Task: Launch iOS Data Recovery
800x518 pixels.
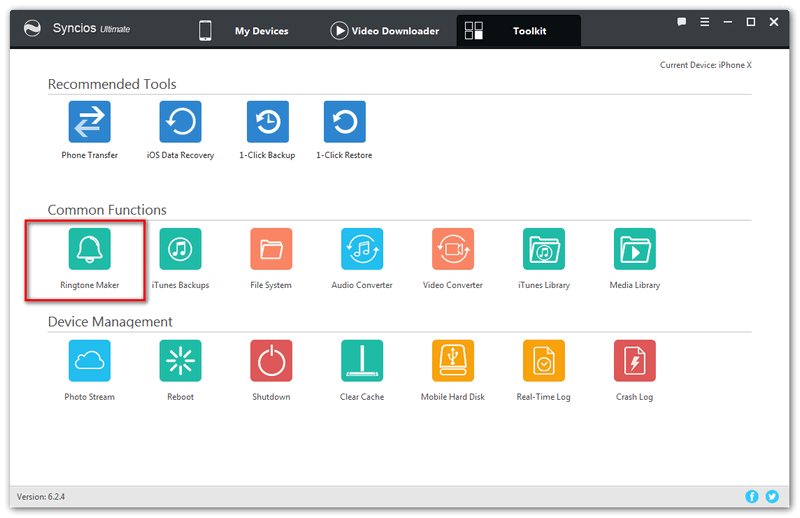Action: pyautogui.click(x=180, y=122)
